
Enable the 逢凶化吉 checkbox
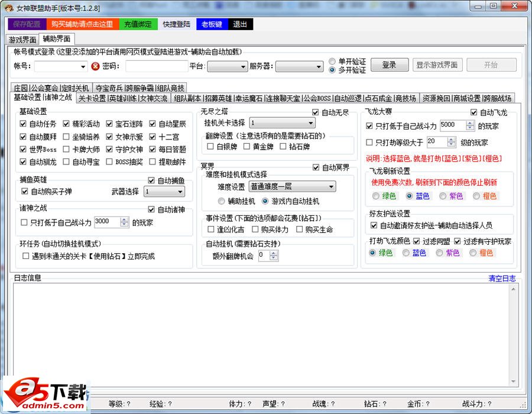(211, 229)
